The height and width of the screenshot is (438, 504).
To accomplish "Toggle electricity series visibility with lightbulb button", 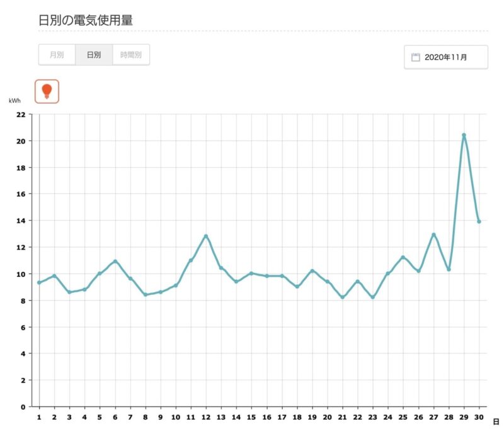I will (47, 90).
